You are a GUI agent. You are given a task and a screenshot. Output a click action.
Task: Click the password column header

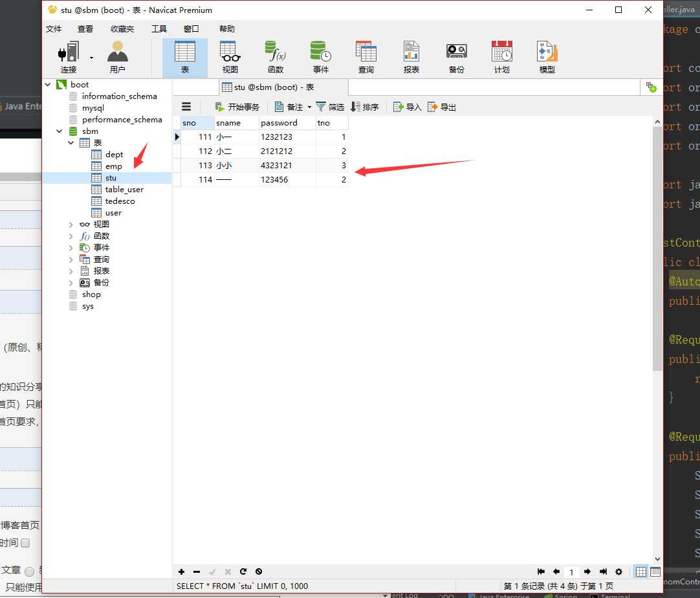click(287, 123)
